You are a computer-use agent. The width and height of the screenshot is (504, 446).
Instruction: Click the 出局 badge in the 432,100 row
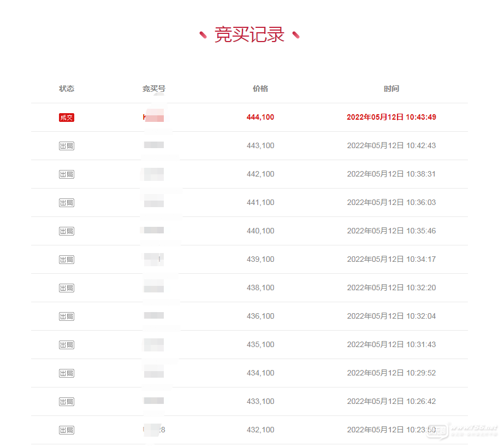coord(67,430)
